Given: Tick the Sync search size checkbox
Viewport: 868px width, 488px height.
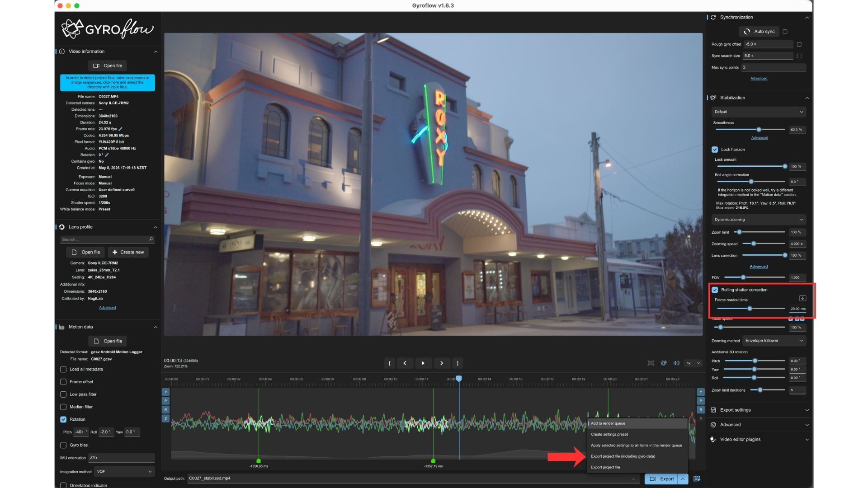Looking at the screenshot, I should 799,56.
